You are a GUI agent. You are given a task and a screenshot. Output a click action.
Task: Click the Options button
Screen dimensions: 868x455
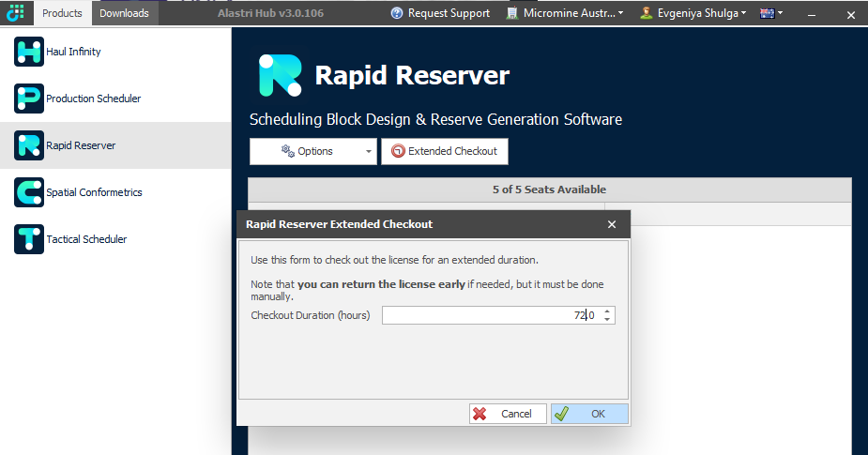(x=313, y=152)
